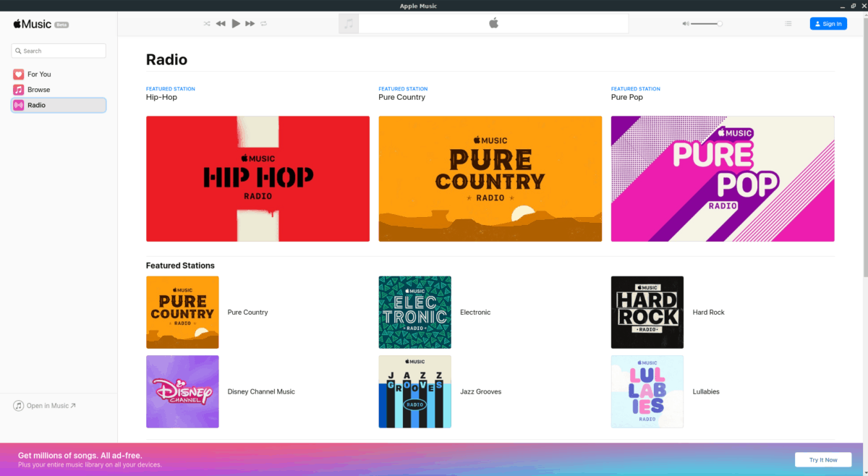Click the magnifier search icon
This screenshot has height=476, width=868.
point(18,51)
